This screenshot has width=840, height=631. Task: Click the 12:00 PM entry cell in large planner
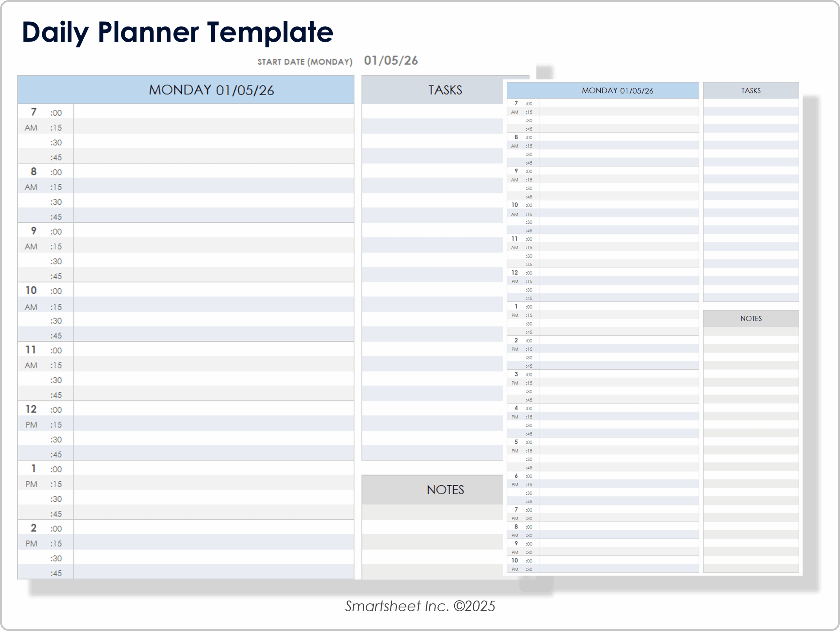tap(213, 409)
